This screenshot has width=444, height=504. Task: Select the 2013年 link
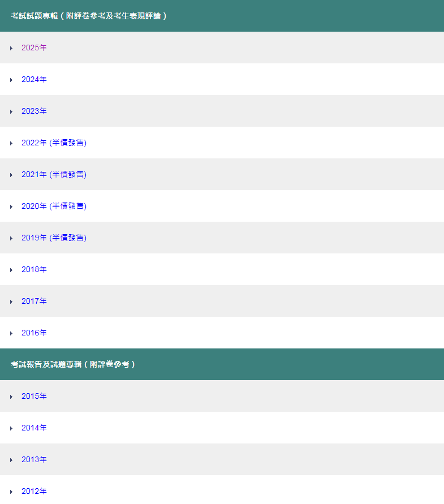pyautogui.click(x=34, y=460)
